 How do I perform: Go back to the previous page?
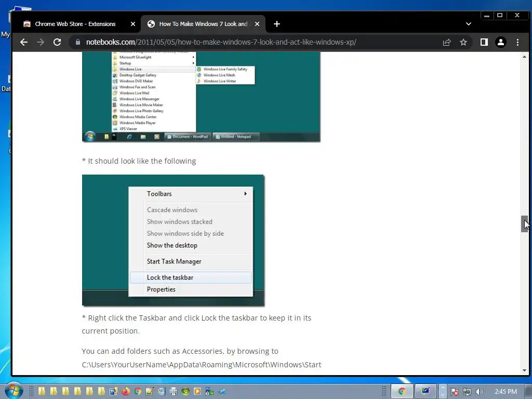coord(24,42)
